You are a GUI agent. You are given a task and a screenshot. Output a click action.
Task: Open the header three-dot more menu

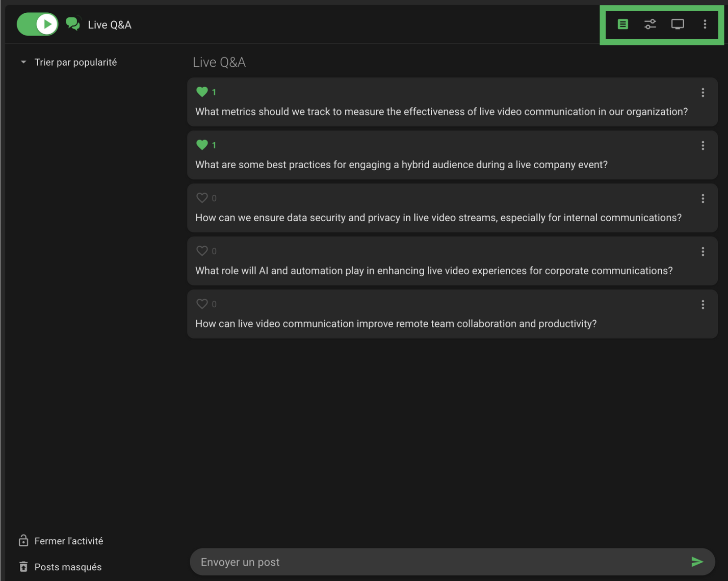pos(705,24)
